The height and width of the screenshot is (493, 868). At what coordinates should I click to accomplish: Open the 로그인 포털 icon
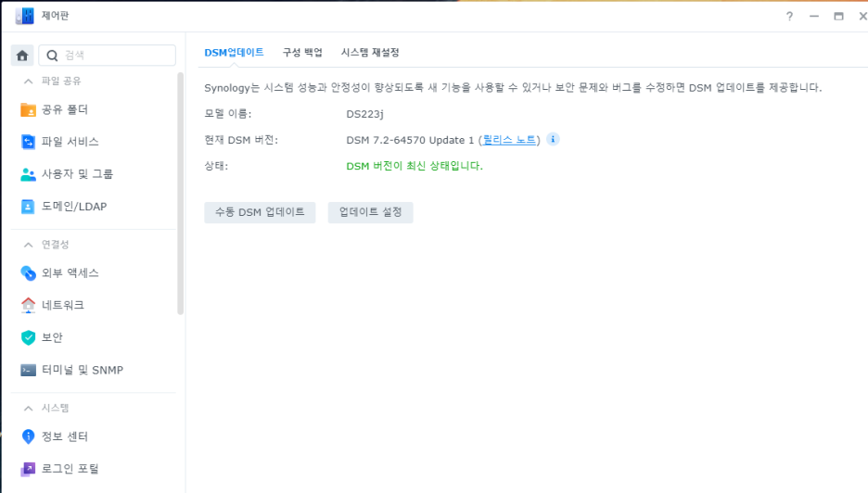click(x=28, y=469)
